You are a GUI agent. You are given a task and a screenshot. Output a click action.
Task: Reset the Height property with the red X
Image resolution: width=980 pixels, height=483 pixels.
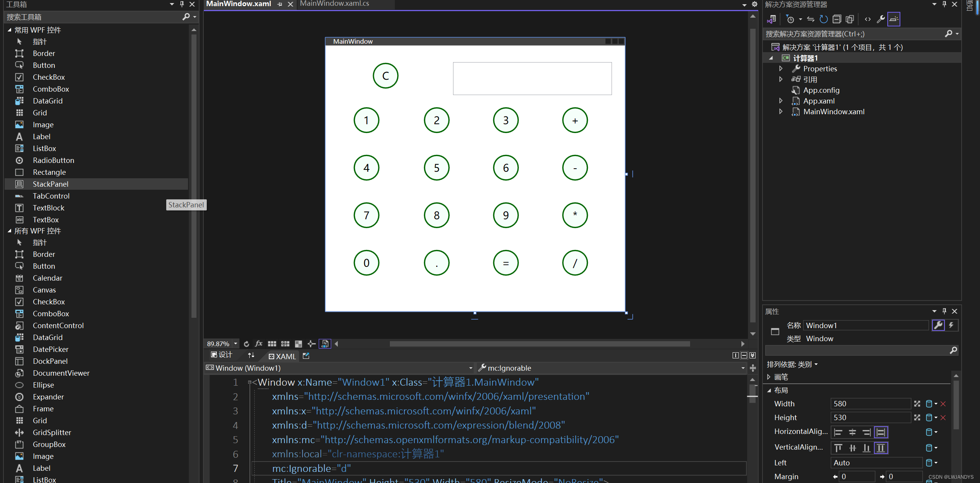(943, 418)
